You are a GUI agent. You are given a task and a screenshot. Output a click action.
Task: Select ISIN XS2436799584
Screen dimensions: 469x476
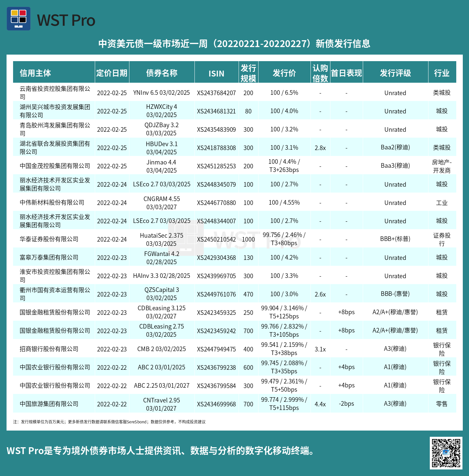(x=216, y=386)
